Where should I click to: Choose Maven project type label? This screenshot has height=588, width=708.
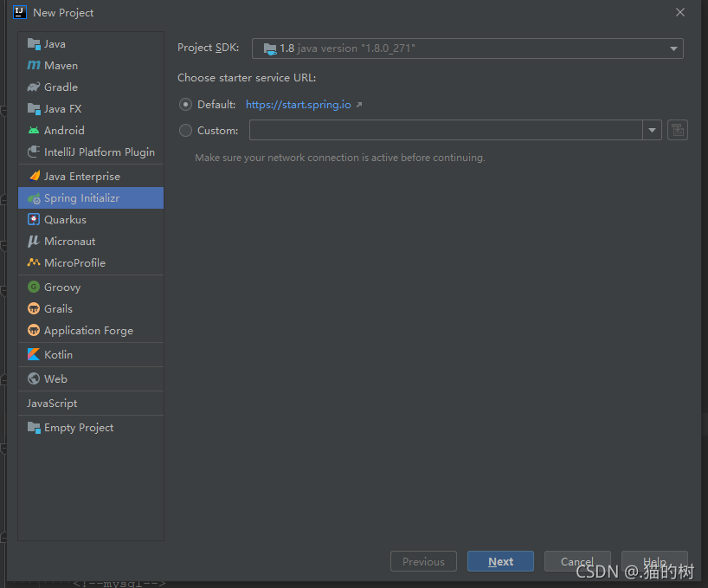pos(61,66)
